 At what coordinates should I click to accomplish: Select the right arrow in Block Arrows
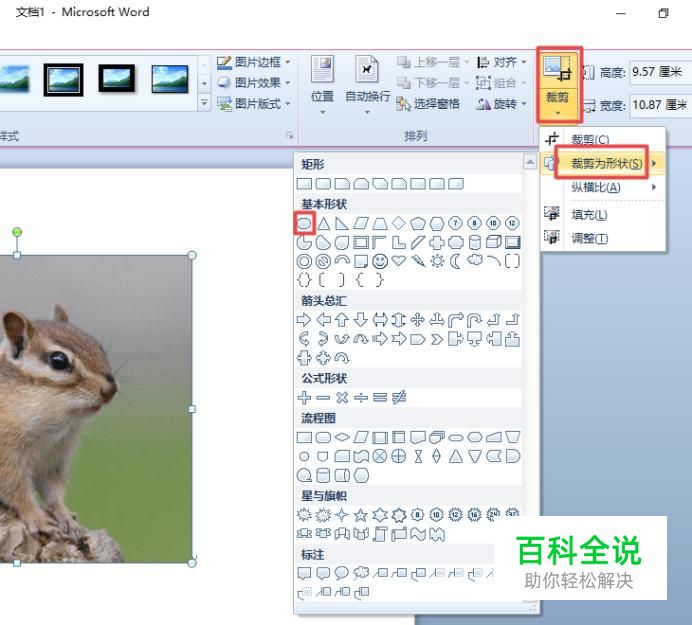click(304, 320)
